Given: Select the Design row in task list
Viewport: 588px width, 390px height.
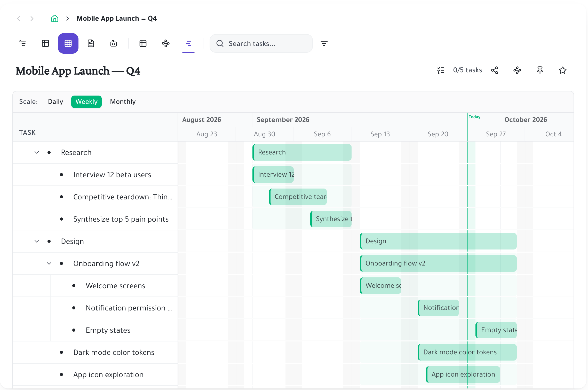Looking at the screenshot, I should (x=95, y=241).
